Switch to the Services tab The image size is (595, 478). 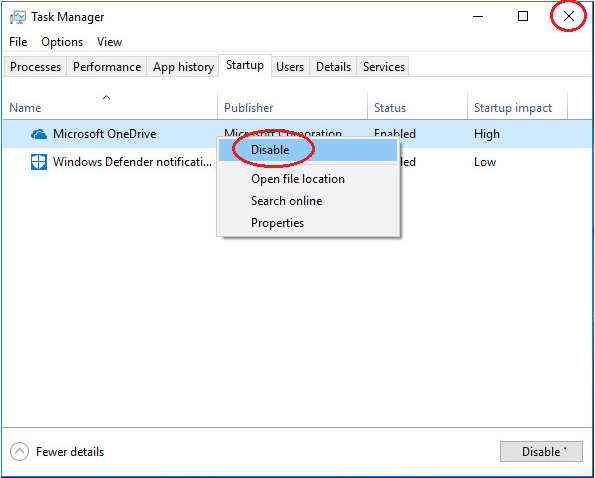click(x=384, y=67)
